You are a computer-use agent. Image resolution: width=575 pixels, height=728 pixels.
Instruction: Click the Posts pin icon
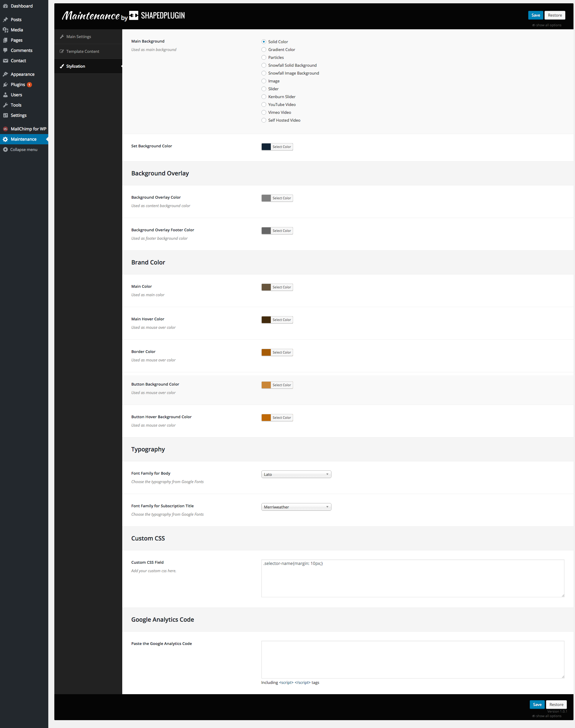pyautogui.click(x=5, y=20)
